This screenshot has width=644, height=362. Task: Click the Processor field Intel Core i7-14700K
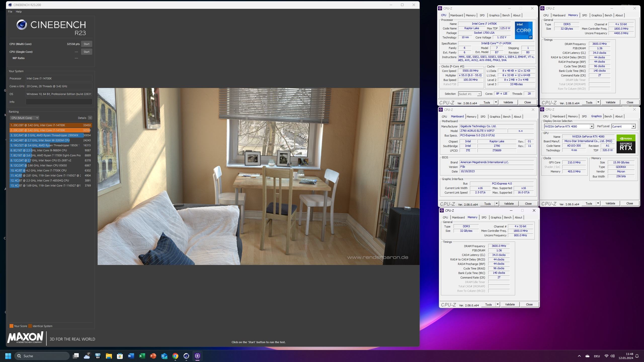tap(59, 78)
